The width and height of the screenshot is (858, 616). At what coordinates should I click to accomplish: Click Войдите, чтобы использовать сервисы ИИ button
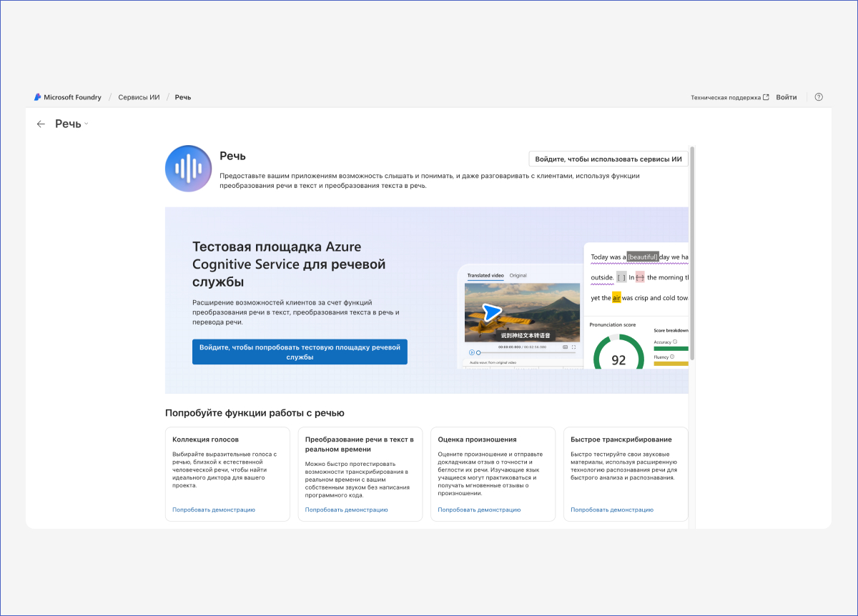pos(608,159)
